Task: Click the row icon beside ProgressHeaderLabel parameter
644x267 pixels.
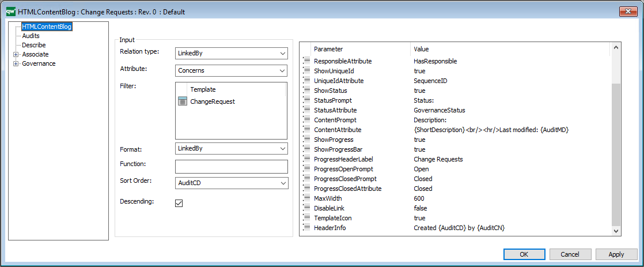Action: click(x=307, y=159)
